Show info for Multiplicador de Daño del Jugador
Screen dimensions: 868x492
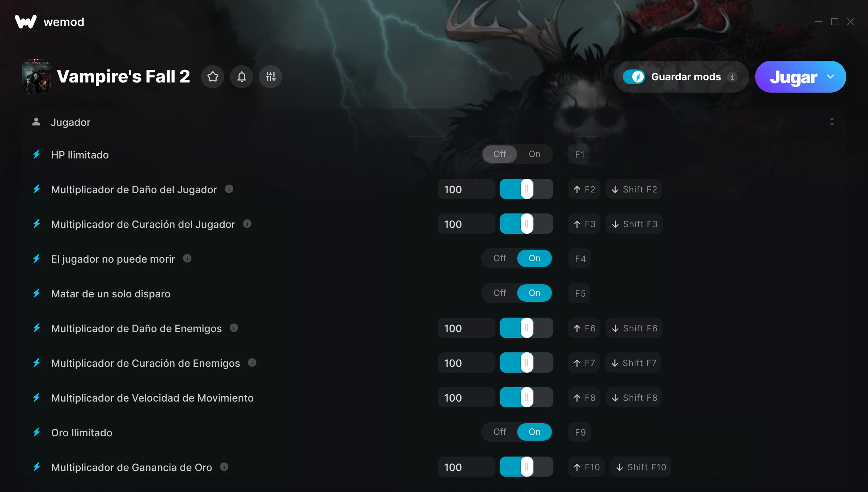coord(229,189)
